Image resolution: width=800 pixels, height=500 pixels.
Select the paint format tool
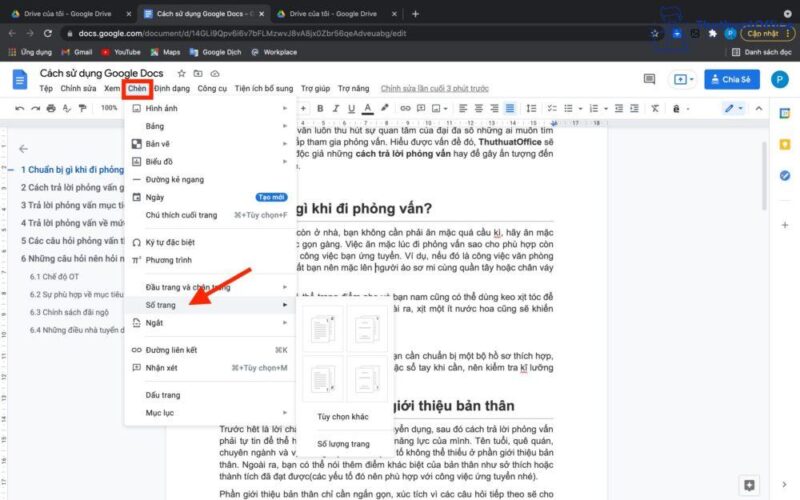click(x=82, y=108)
